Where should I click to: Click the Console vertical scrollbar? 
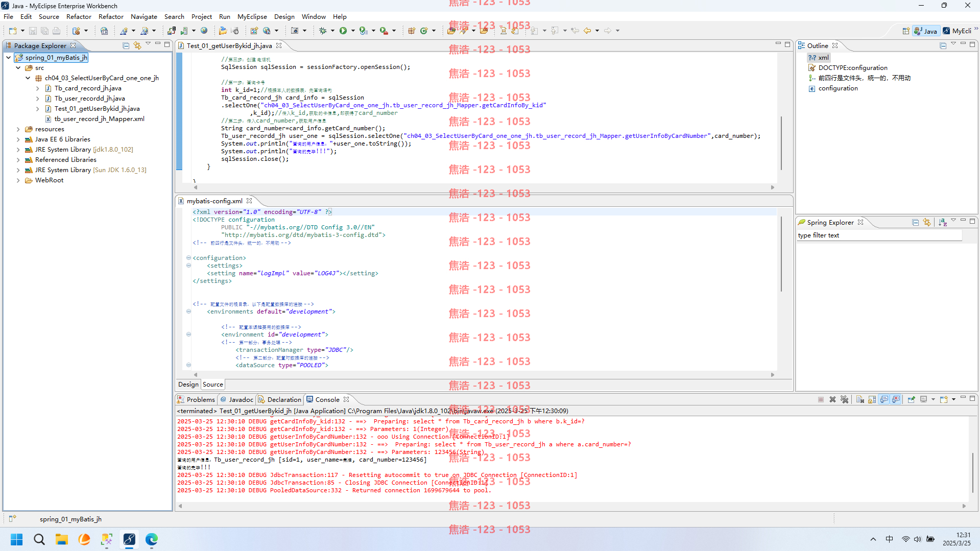pos(972,472)
